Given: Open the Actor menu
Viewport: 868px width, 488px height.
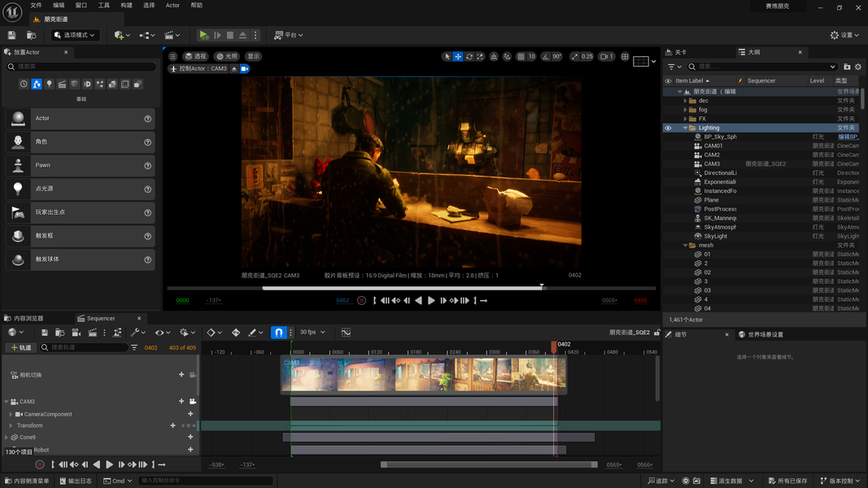Looking at the screenshot, I should click(172, 5).
